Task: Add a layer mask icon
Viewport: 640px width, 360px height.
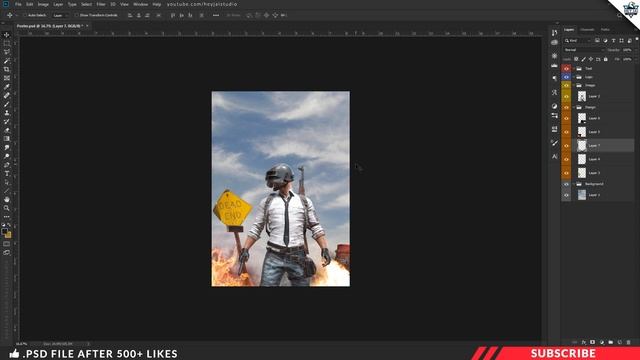Action: (x=593, y=342)
